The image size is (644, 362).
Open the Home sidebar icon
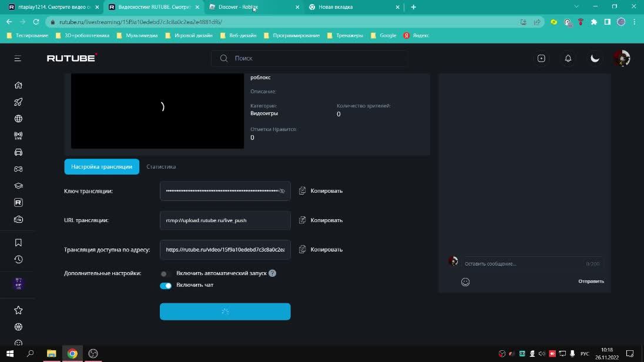point(18,85)
